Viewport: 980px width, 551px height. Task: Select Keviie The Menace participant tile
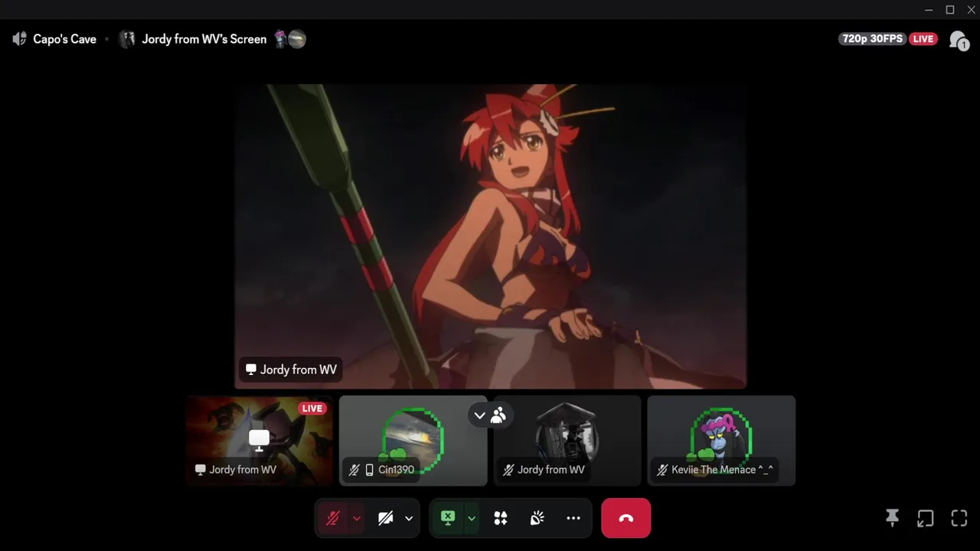[x=721, y=440]
